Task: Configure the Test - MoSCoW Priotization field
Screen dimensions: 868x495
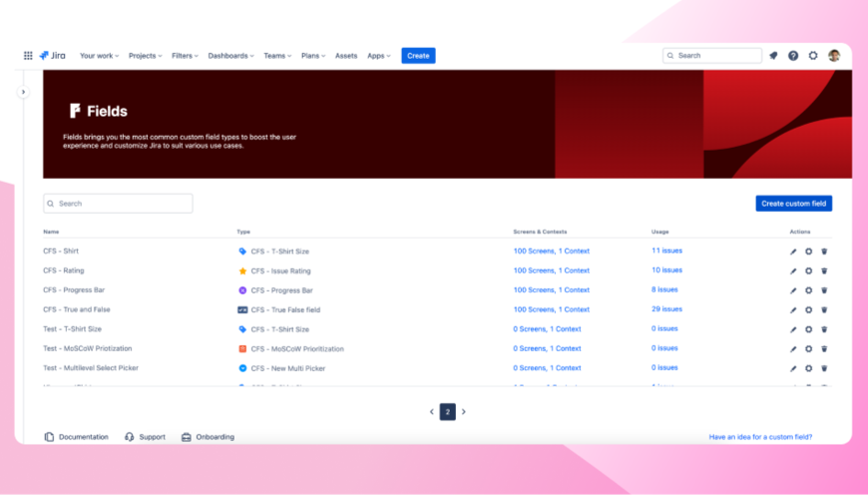Action: 809,349
